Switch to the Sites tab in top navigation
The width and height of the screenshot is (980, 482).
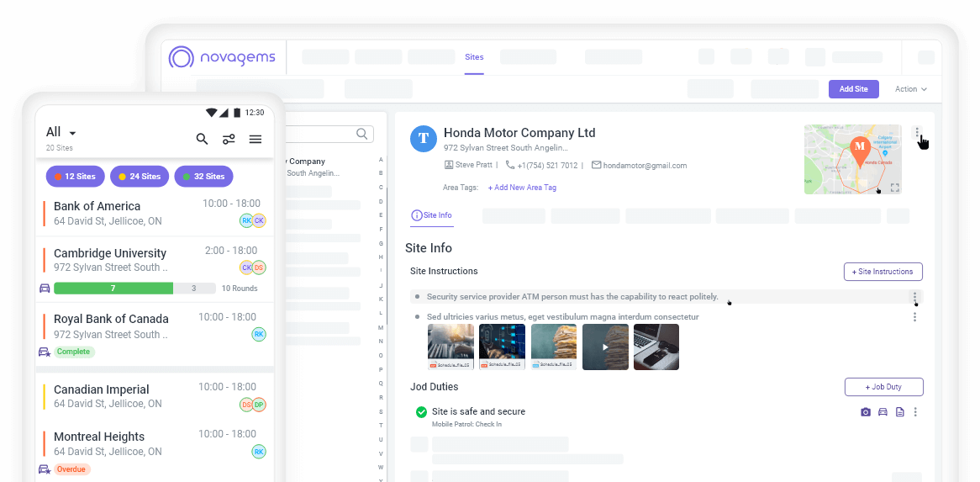[x=474, y=57]
